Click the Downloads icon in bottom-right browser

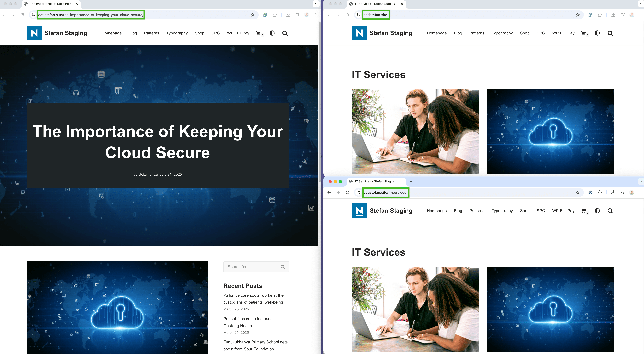[x=613, y=192]
